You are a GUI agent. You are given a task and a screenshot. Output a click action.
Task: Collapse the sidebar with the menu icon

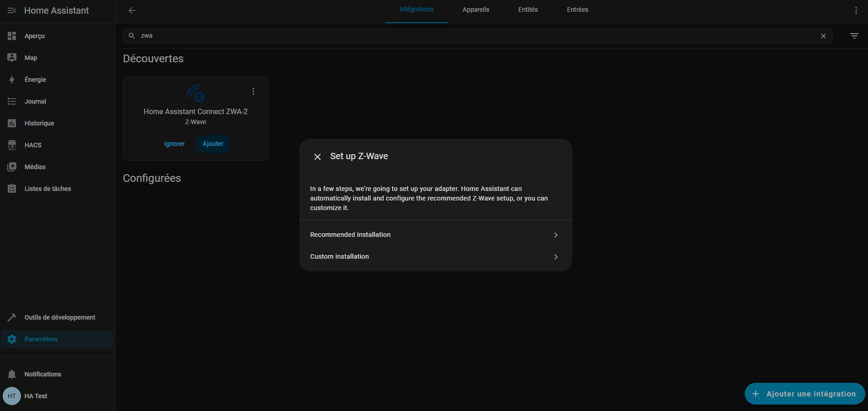[12, 10]
